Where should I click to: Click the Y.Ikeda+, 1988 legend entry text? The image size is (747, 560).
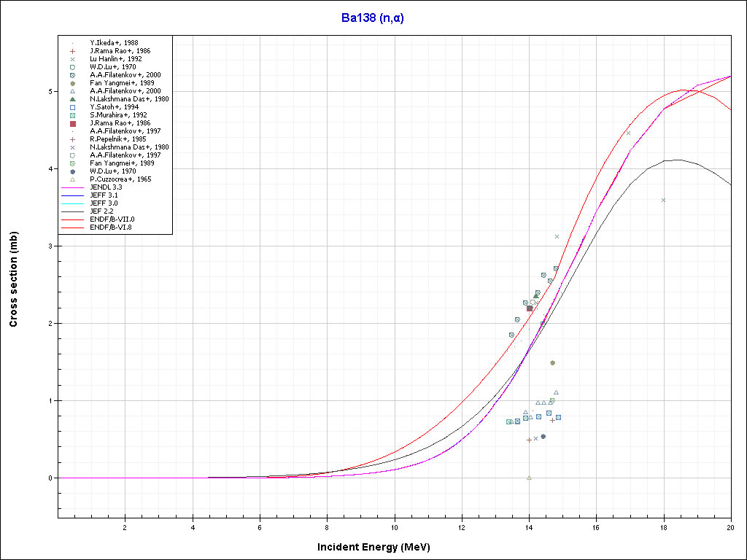click(x=114, y=43)
